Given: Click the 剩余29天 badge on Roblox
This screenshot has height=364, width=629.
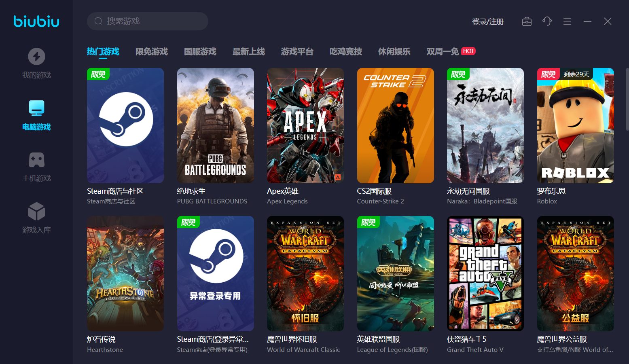Looking at the screenshot, I should 576,74.
